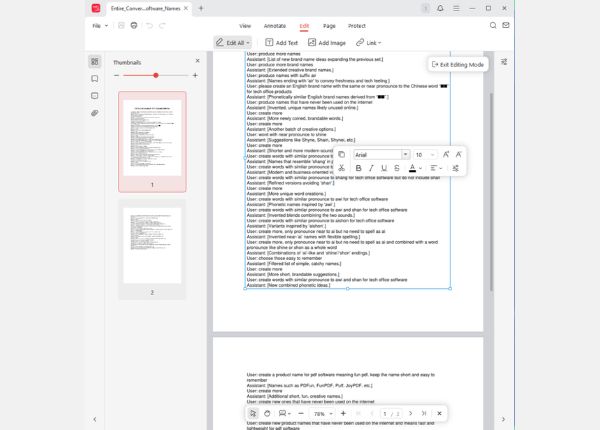Open the attachments paperclip icon
600x430 pixels.
(x=95, y=113)
